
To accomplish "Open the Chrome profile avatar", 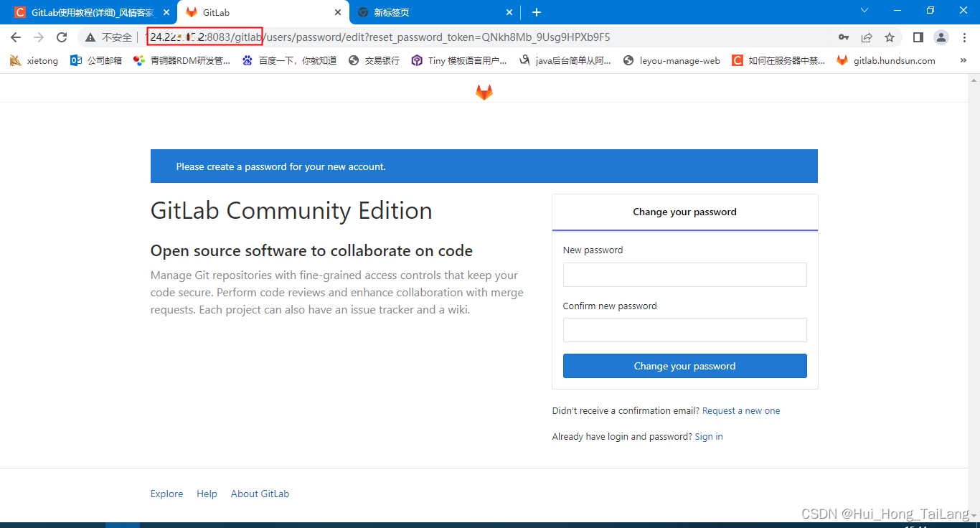I will tap(941, 37).
